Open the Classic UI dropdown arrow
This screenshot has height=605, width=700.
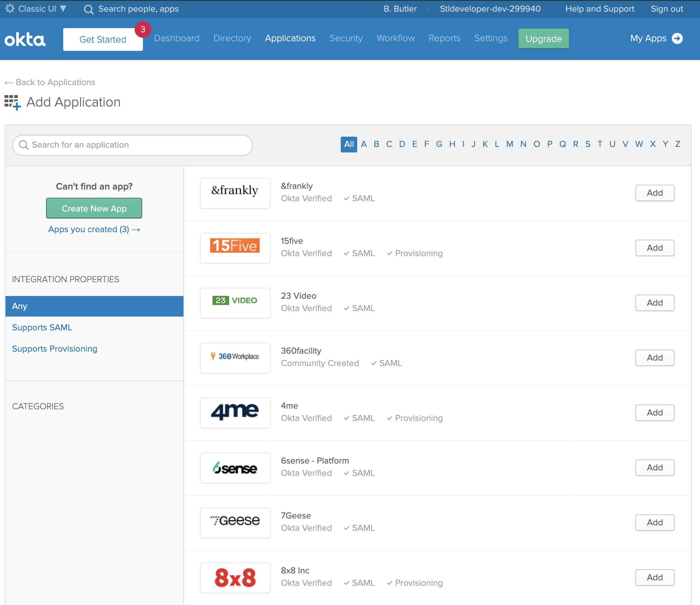[x=63, y=9]
